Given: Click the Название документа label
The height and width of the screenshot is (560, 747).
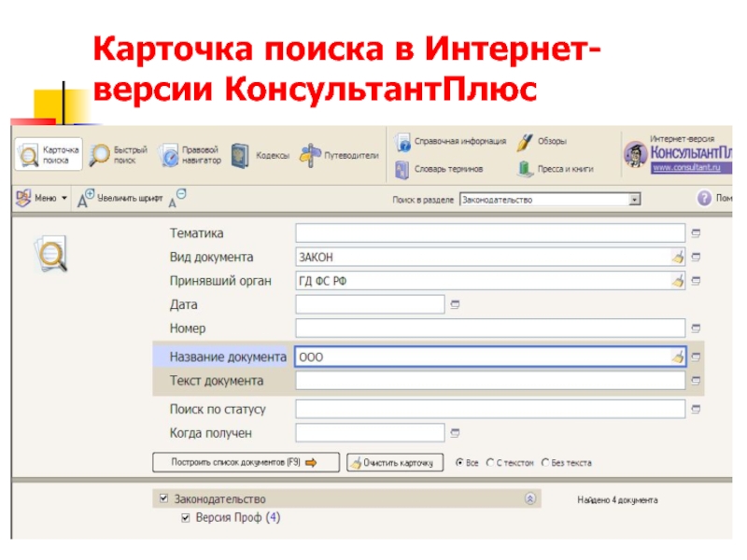Looking at the screenshot, I should (x=228, y=357).
